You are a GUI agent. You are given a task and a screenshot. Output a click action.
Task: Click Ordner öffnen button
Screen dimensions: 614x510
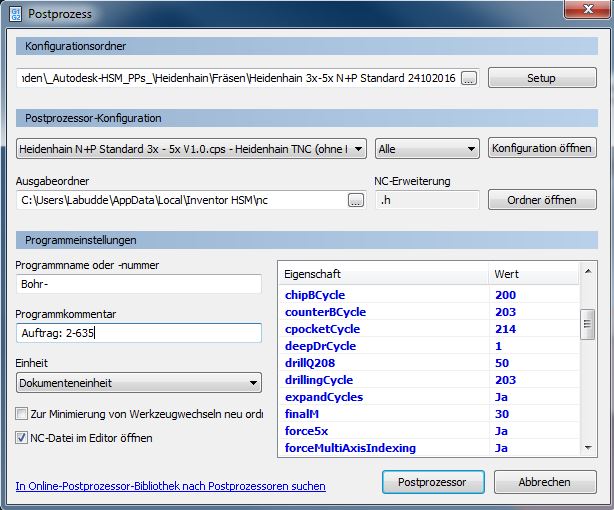pyautogui.click(x=542, y=200)
